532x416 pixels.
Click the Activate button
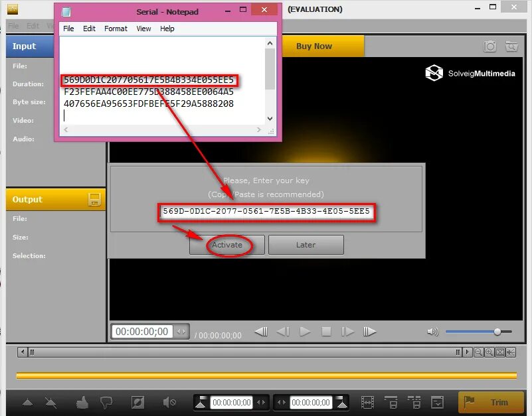(227, 245)
